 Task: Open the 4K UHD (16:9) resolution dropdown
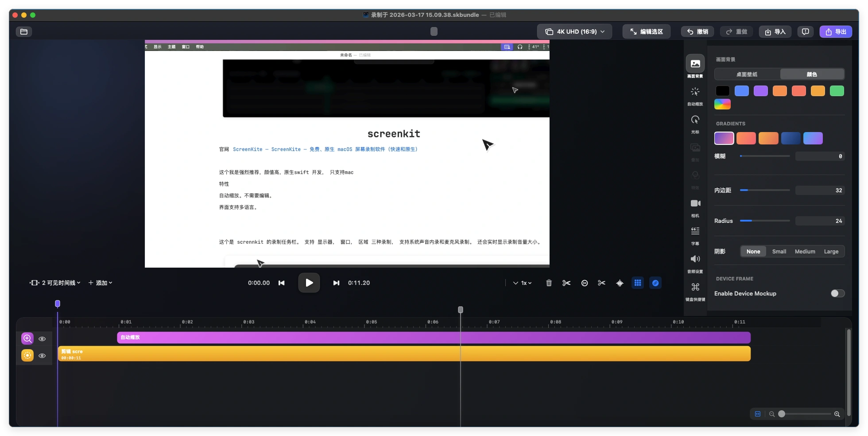(x=574, y=32)
